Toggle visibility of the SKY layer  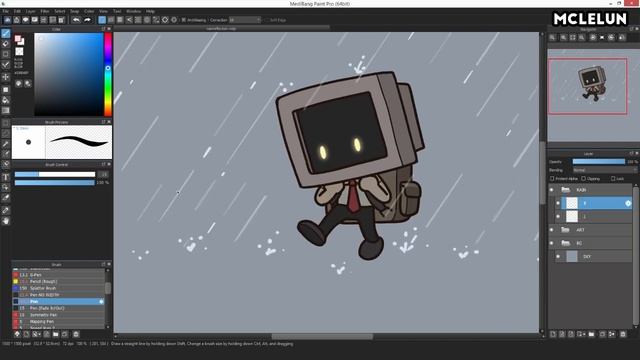pyautogui.click(x=558, y=257)
